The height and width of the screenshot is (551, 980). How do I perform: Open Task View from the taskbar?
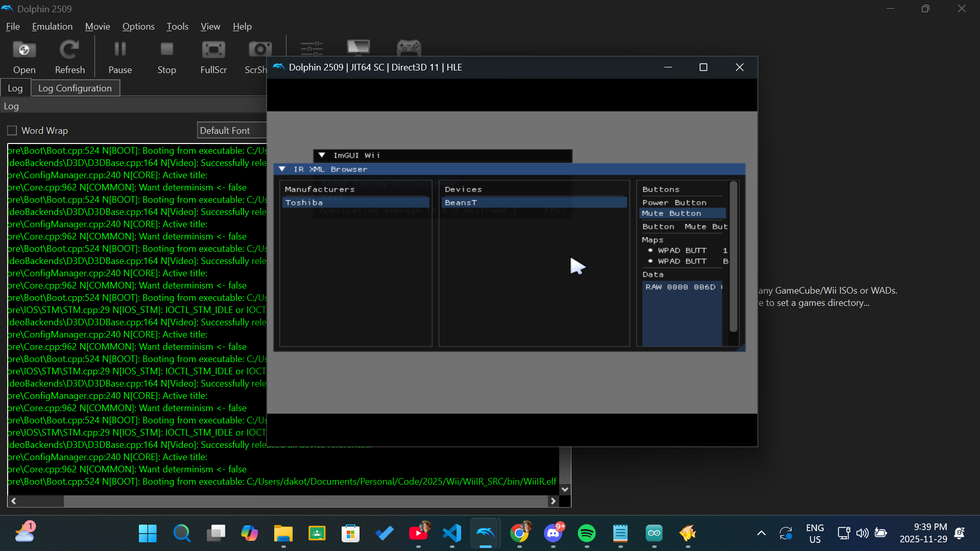click(216, 534)
